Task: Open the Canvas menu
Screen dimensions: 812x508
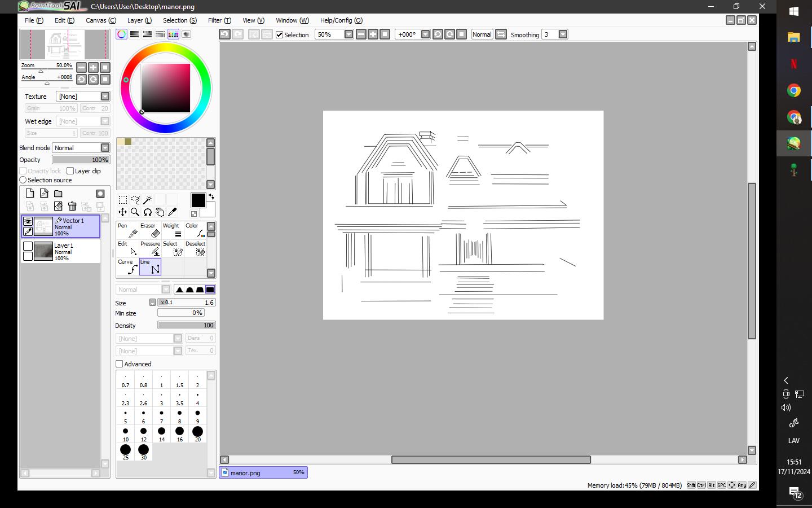Action: tap(100, 20)
